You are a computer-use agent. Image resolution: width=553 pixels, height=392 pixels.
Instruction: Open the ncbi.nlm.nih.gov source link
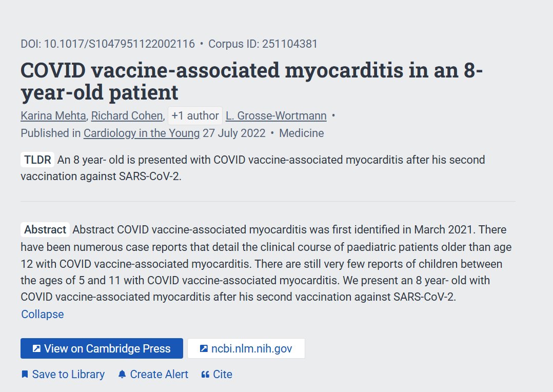246,348
